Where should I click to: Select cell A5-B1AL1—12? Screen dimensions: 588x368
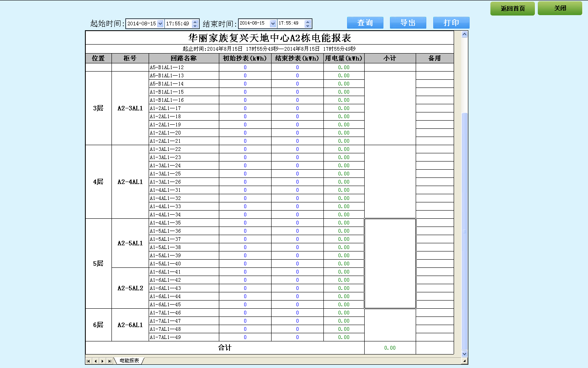coord(184,67)
